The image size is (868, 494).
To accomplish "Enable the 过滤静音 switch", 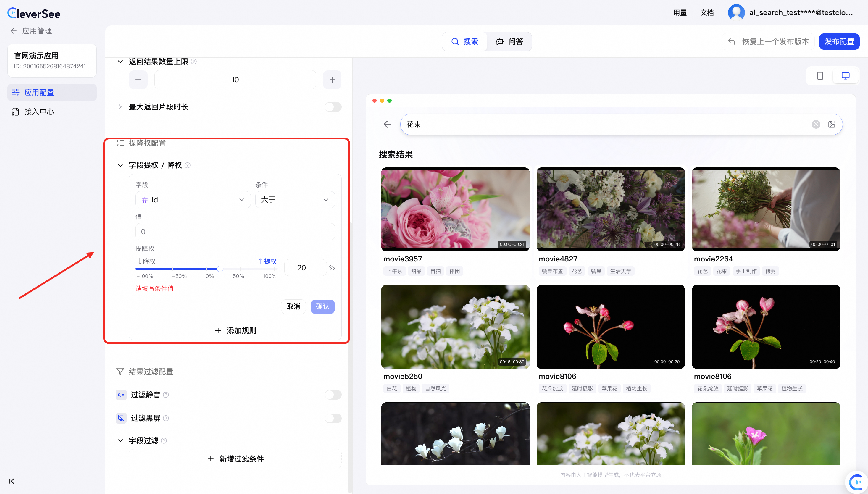I will (x=333, y=395).
